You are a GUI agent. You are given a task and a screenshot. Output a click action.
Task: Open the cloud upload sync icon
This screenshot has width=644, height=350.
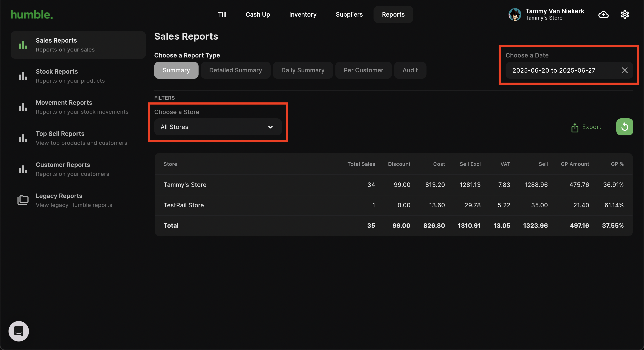pyautogui.click(x=603, y=14)
